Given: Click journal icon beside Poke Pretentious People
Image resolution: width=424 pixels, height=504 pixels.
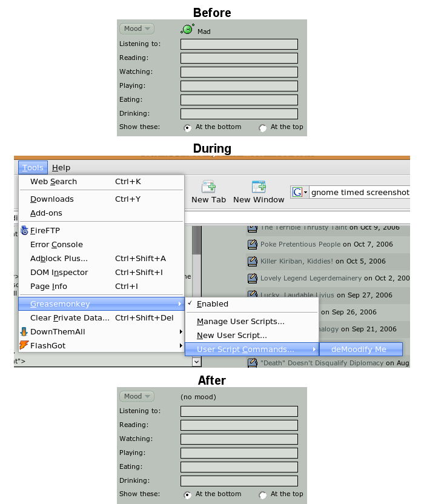Looking at the screenshot, I should pos(253,244).
